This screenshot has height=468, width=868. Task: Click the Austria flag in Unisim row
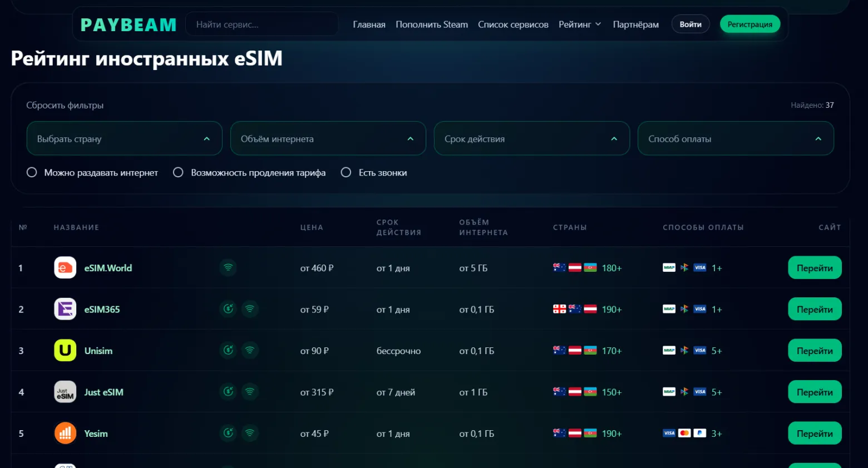[575, 351]
